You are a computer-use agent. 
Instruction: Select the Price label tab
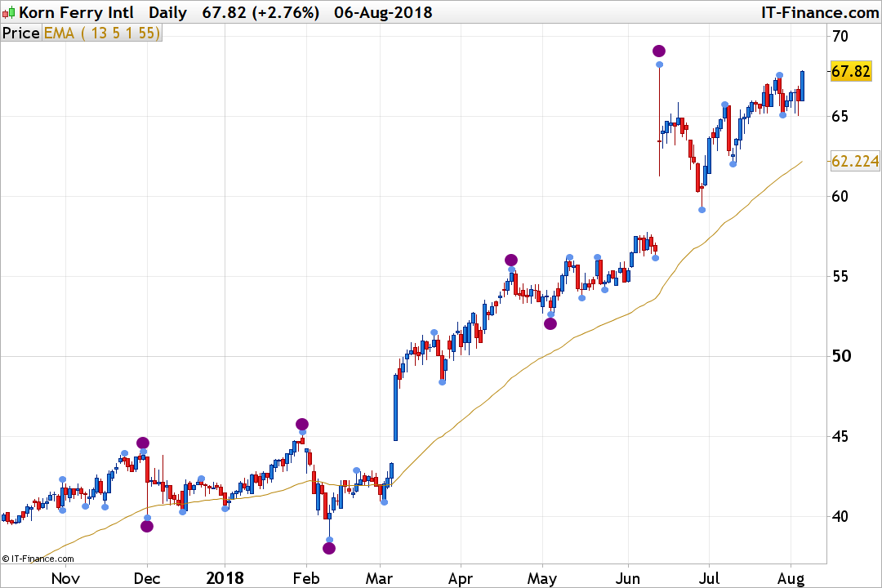pyautogui.click(x=20, y=33)
